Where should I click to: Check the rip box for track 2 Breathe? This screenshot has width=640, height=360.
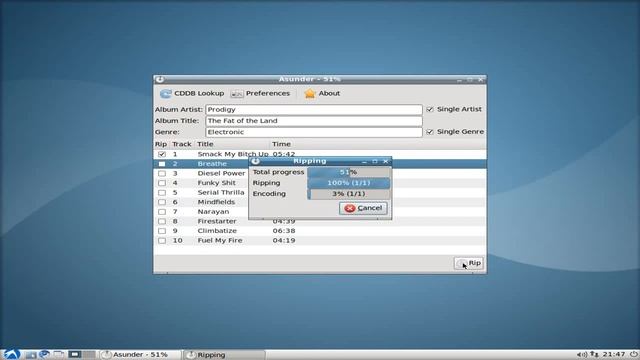coord(162,164)
